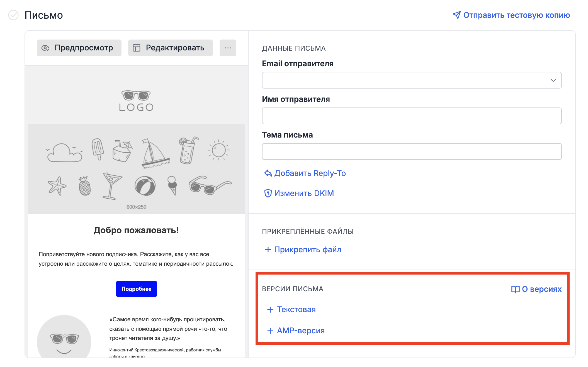Click the 600×250 summer banner image

point(136,169)
